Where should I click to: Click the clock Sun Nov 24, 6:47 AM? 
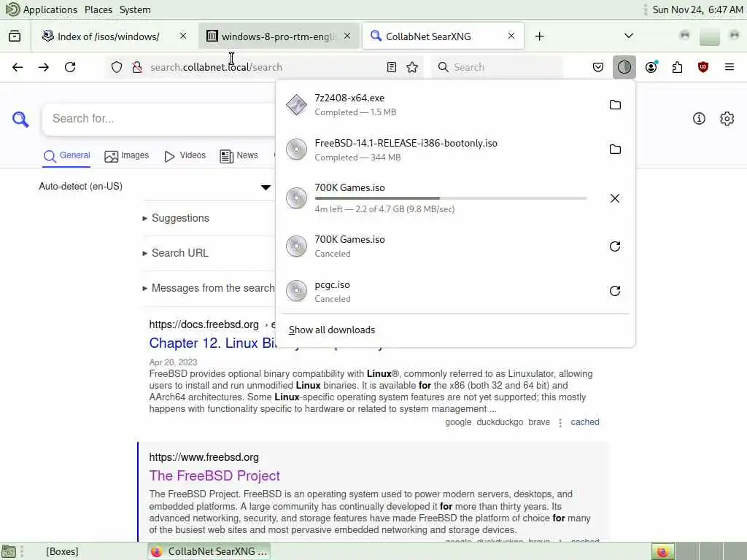point(697,9)
